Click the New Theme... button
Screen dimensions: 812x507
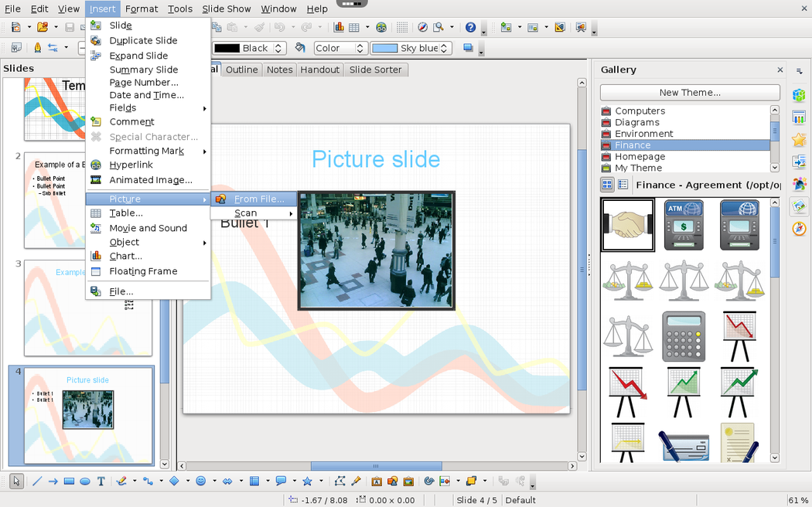click(690, 92)
